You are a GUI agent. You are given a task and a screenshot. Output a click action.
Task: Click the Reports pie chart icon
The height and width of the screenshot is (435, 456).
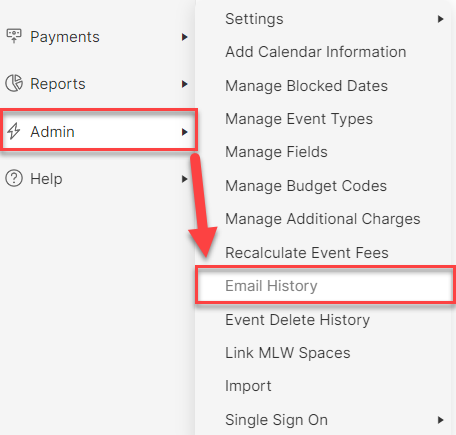coord(14,83)
